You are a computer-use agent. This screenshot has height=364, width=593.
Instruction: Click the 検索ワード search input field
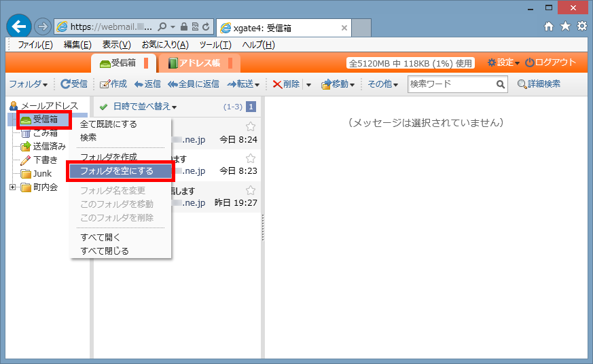coord(450,84)
